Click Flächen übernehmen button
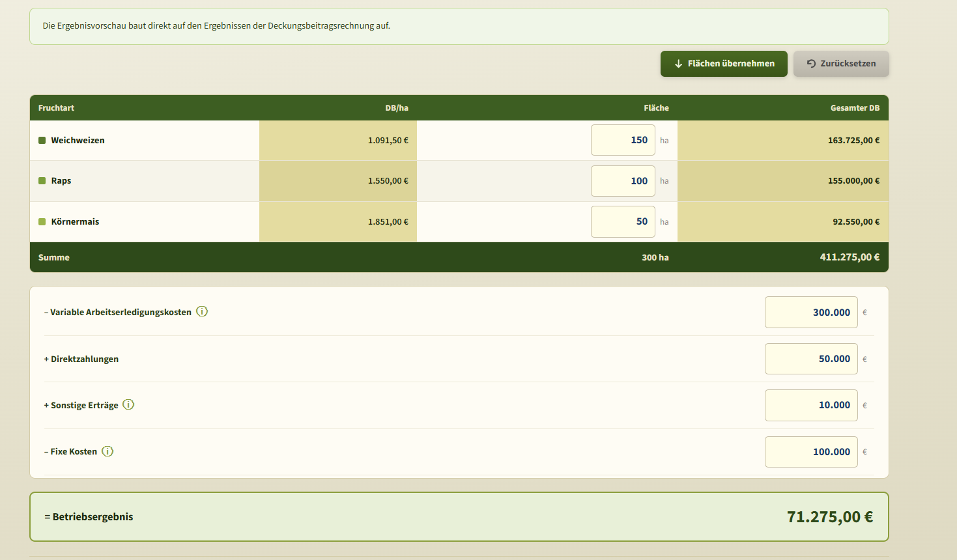The width and height of the screenshot is (957, 560). coord(724,64)
